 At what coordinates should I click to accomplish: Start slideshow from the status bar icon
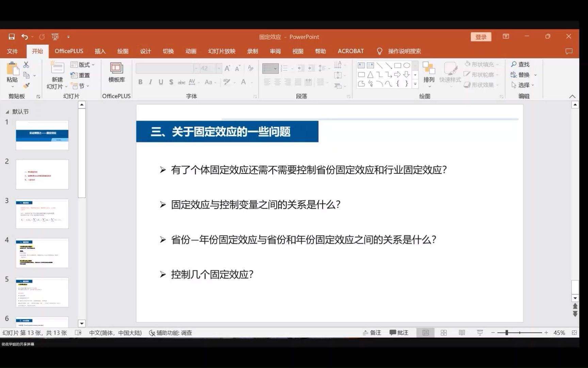coord(479,332)
